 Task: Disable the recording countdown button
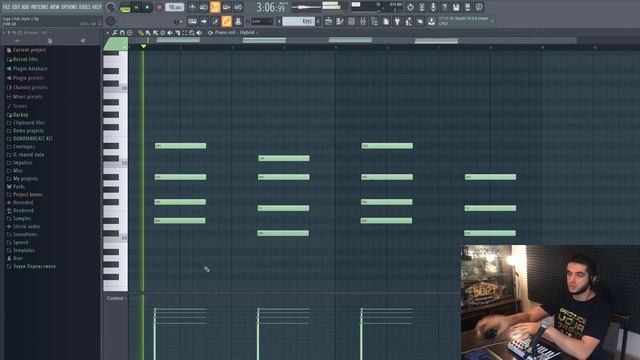pyautogui.click(x=215, y=7)
